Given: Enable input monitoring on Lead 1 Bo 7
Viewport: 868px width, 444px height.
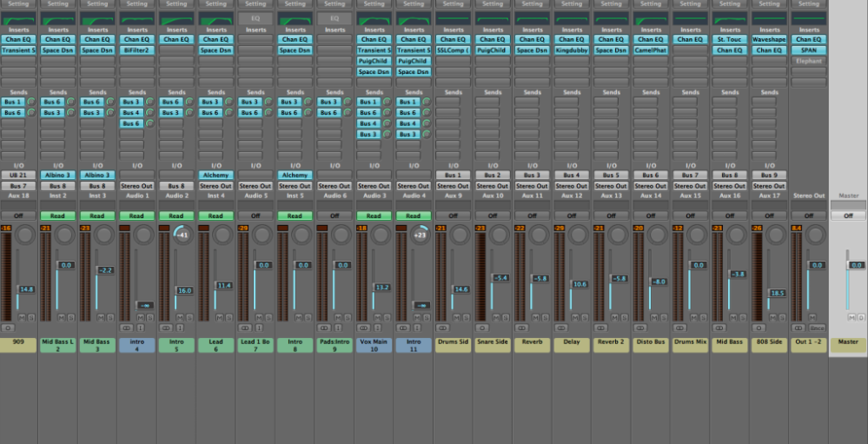Looking at the screenshot, I should pyautogui.click(x=259, y=328).
